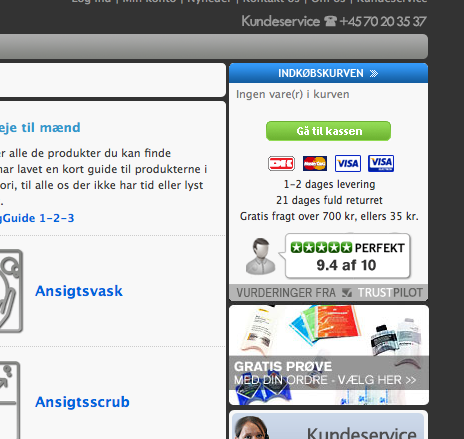Open the Kundeservice banner with agent photo
The image size is (464, 439).
[328, 426]
